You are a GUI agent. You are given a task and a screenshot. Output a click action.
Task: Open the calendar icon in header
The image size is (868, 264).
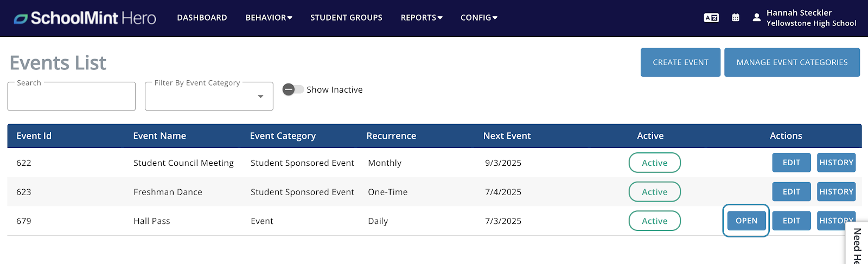click(736, 18)
